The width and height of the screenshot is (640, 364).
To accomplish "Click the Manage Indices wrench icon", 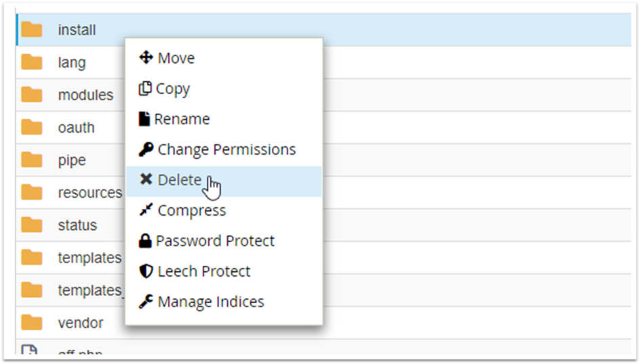I will [146, 302].
